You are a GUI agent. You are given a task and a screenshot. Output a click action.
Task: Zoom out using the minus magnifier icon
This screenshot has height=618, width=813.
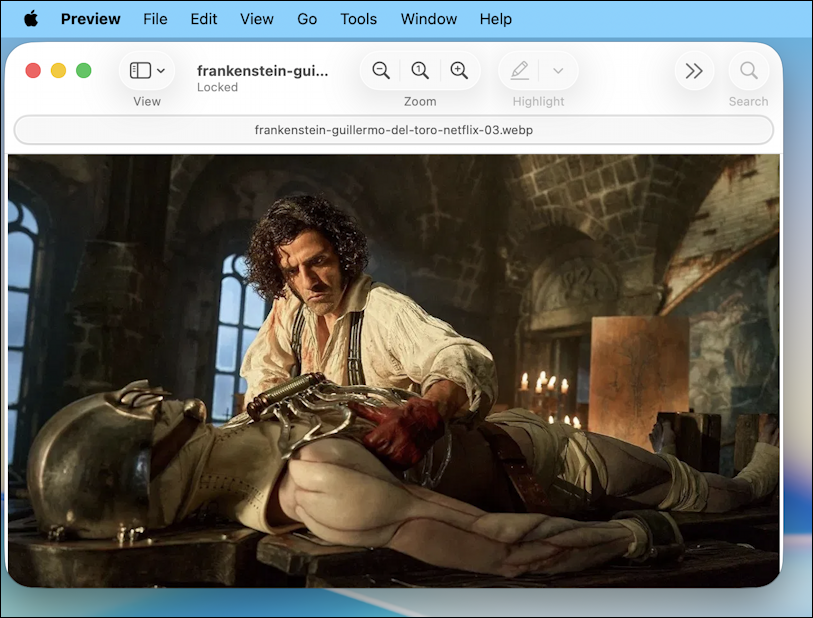click(x=380, y=70)
